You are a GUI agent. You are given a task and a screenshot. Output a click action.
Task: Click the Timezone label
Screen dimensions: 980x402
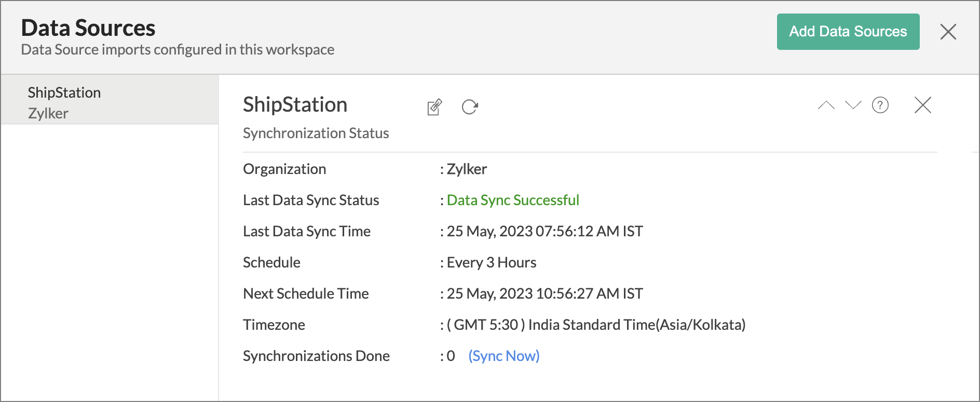[x=274, y=325]
